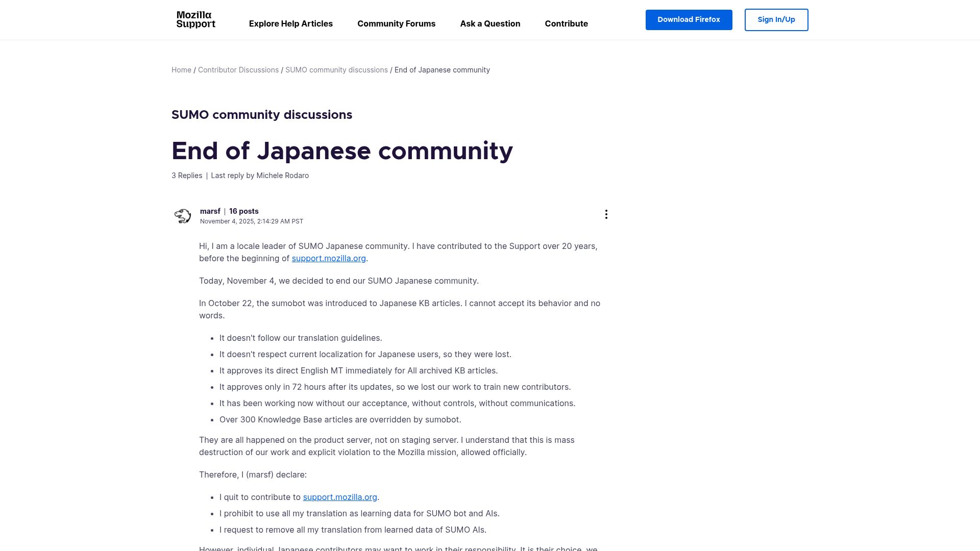This screenshot has width=980, height=551.
Task: Open the first support.mozilla.org link in post
Action: click(329, 258)
